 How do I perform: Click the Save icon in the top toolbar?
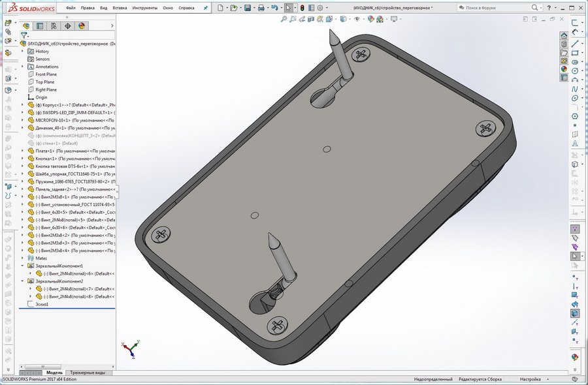(x=248, y=8)
